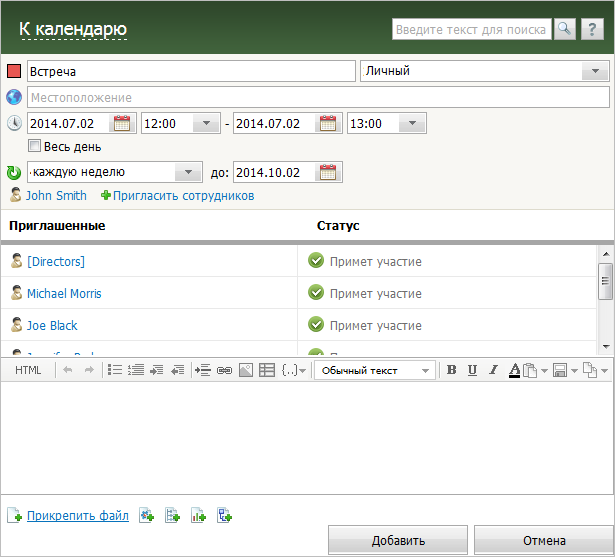
Task: Click the 'Добавить' button
Action: click(398, 540)
